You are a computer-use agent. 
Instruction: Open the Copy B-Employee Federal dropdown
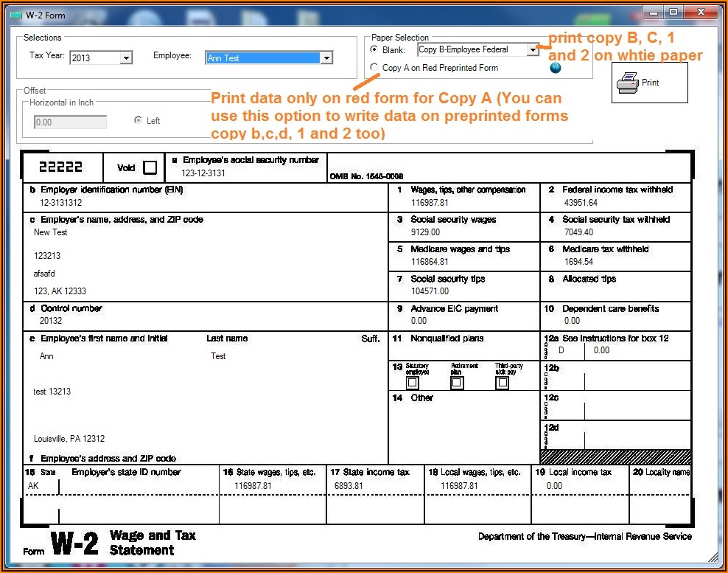pyautogui.click(x=533, y=50)
